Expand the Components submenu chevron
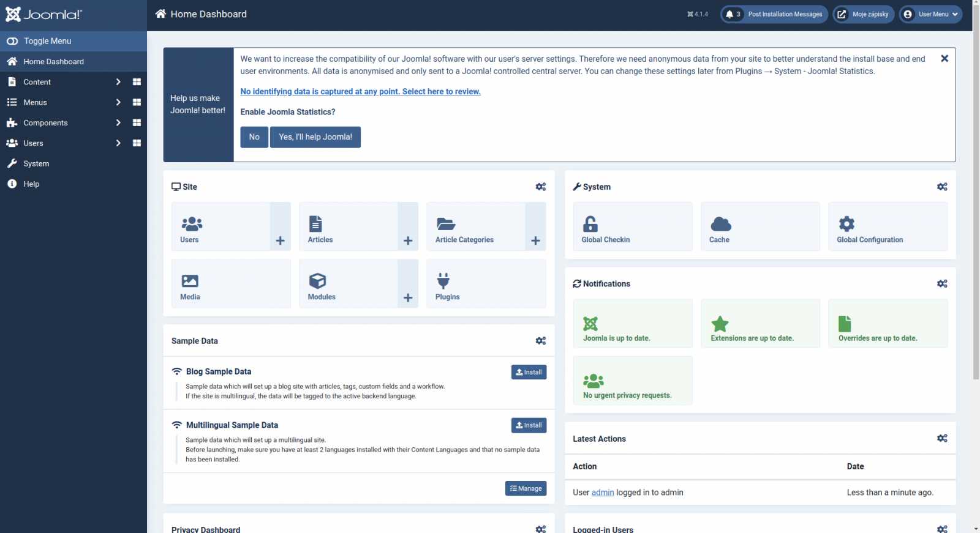 [118, 123]
